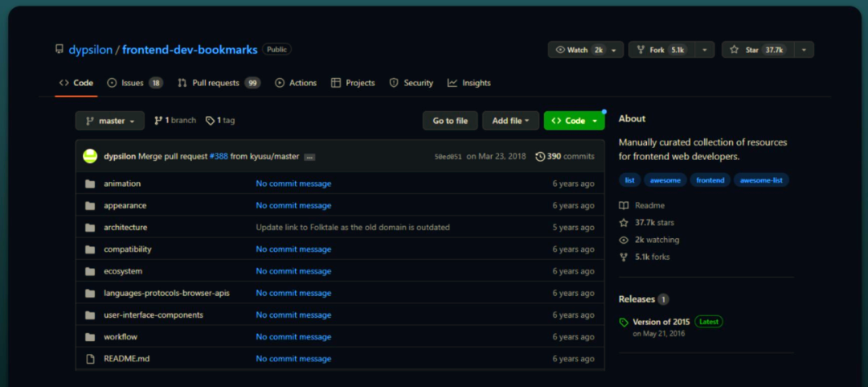Viewport: 868px width, 387px height.
Task: Fork the repository using the Fork button
Action: point(661,50)
